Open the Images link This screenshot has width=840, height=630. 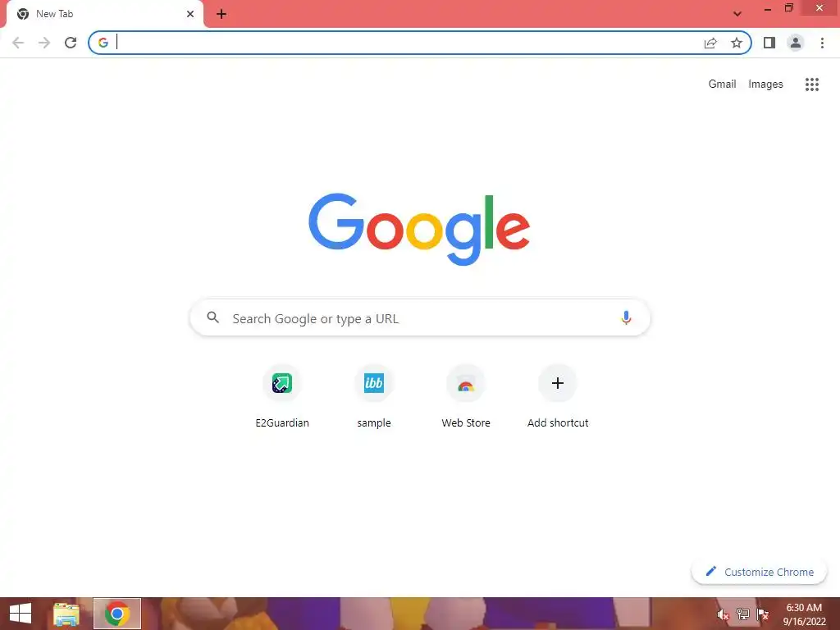765,84
